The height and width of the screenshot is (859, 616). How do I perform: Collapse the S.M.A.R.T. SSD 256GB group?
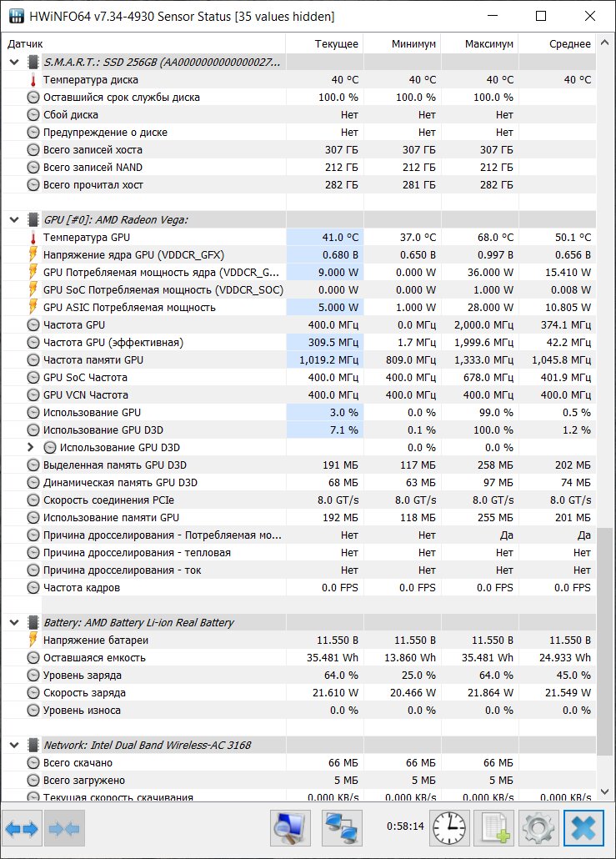[x=15, y=63]
